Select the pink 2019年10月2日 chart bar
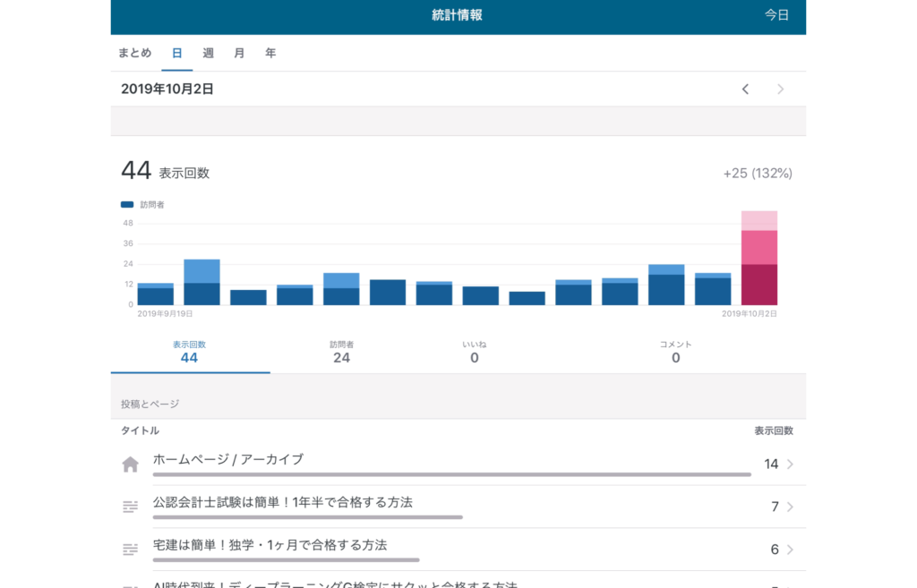This screenshot has width=917, height=588. (x=758, y=260)
